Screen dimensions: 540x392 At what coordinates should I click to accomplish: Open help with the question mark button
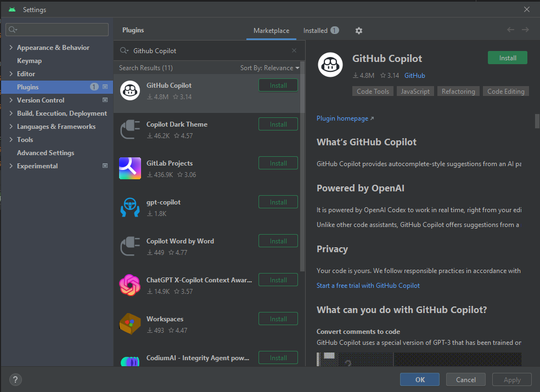tap(15, 379)
